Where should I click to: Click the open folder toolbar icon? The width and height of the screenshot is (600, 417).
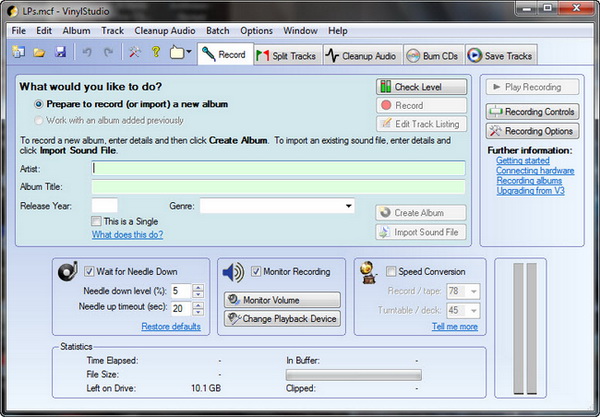39,52
